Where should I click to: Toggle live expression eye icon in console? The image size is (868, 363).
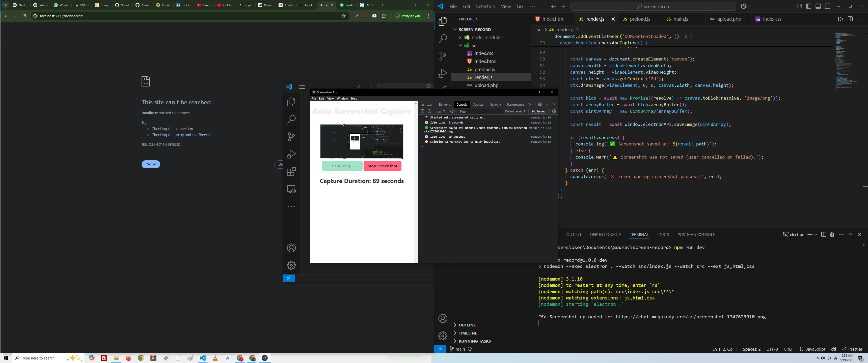pos(452,111)
